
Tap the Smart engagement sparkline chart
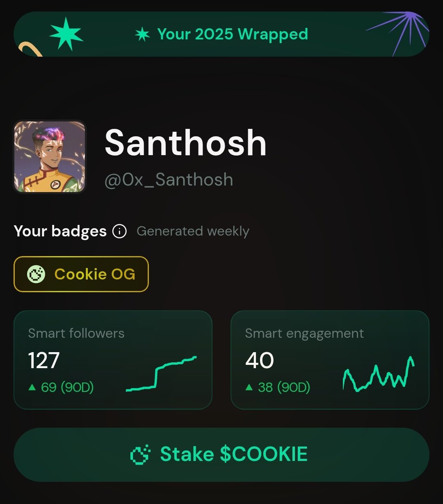coord(378,373)
